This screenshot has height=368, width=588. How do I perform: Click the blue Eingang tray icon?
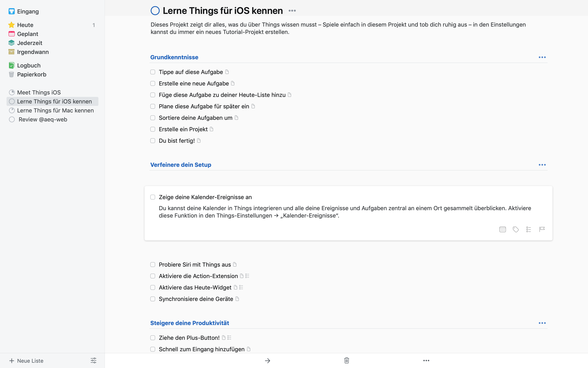click(x=11, y=11)
